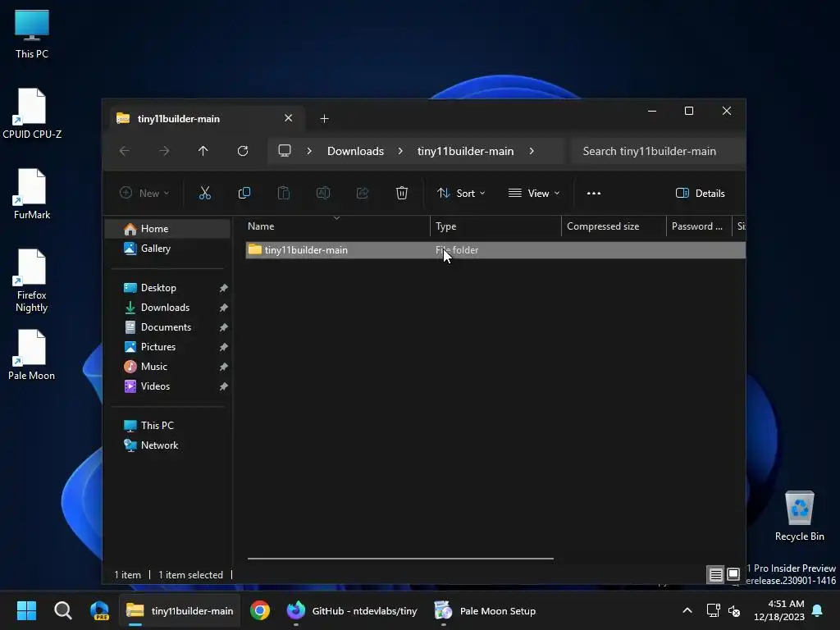Image resolution: width=840 pixels, height=630 pixels.
Task: Click the Paste clipboard icon
Action: coord(283,193)
